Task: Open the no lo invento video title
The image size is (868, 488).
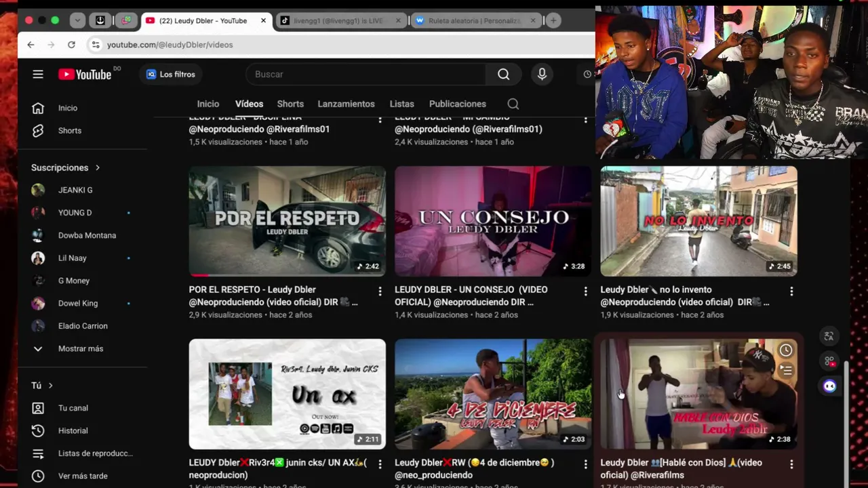Action: tap(685, 296)
